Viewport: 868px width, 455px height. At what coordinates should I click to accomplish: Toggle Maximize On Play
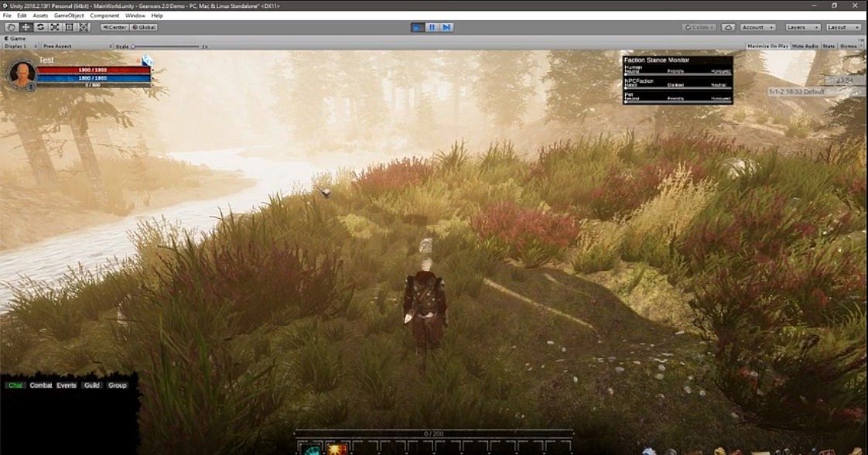click(x=767, y=46)
